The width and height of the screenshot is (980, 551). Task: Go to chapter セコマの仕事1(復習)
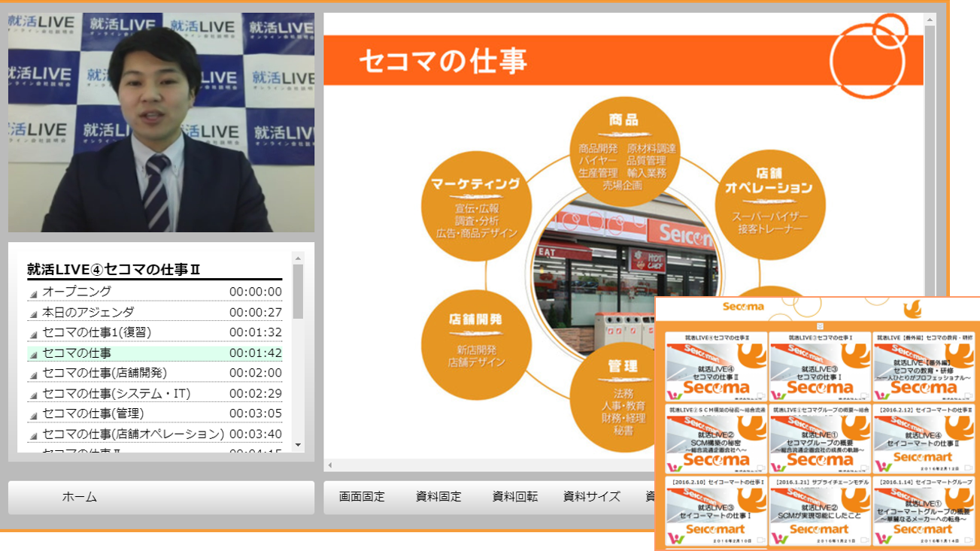[x=155, y=332]
